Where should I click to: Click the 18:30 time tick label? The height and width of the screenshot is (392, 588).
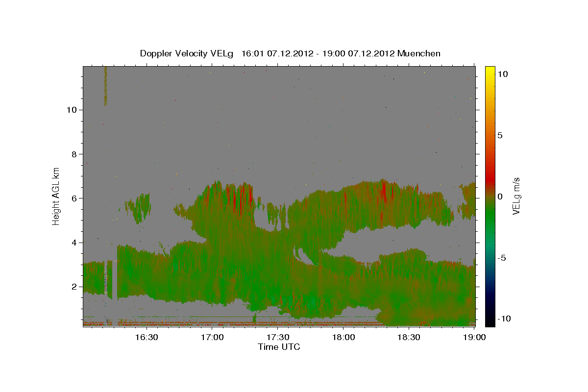(409, 337)
